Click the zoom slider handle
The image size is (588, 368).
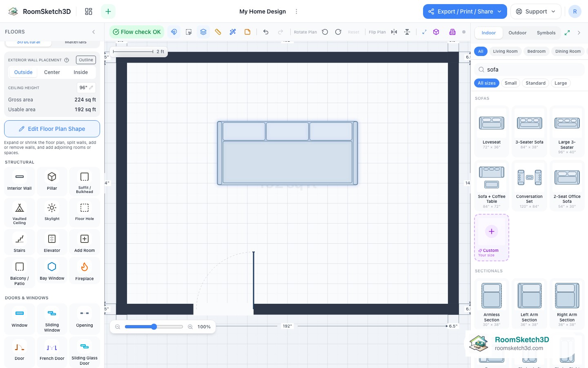click(x=154, y=327)
